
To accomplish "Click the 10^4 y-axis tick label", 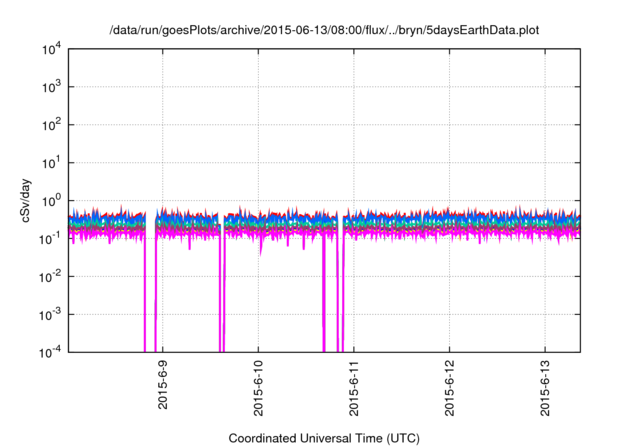I will (x=52, y=49).
